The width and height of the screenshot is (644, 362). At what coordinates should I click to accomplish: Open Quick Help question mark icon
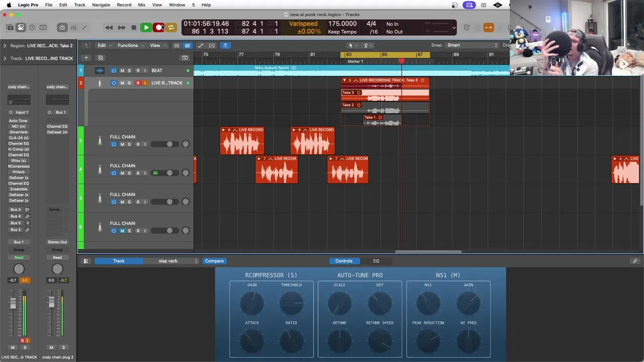click(32, 28)
